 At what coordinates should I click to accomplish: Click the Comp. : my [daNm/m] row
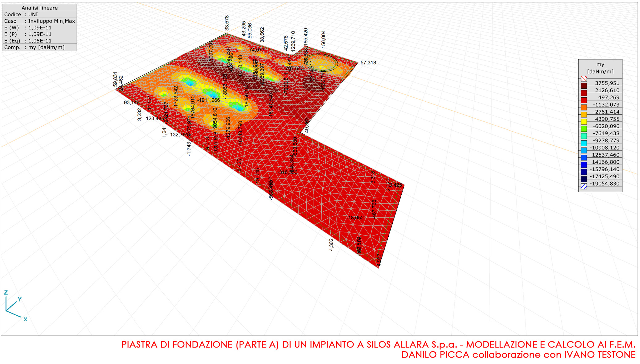pyautogui.click(x=40, y=47)
